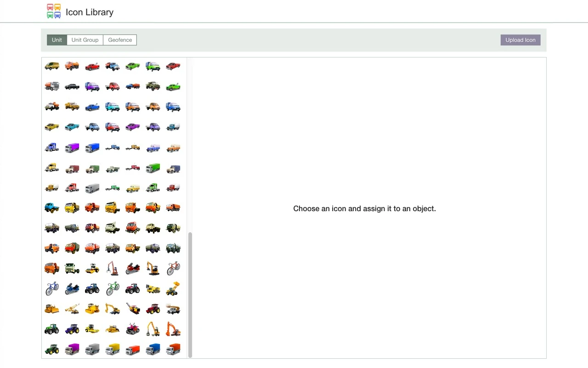Switch to the Unit Group tab
Viewport: 588px width, 368px height.
pyautogui.click(x=85, y=40)
